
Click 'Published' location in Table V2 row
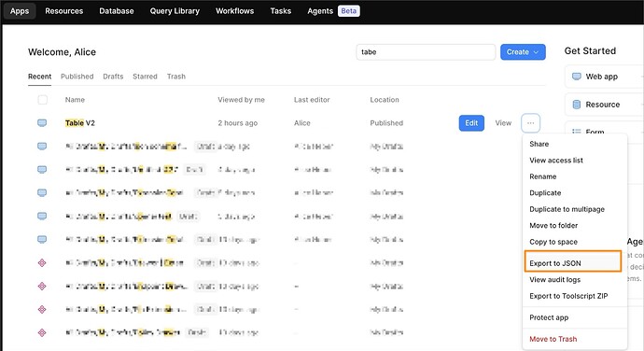386,123
